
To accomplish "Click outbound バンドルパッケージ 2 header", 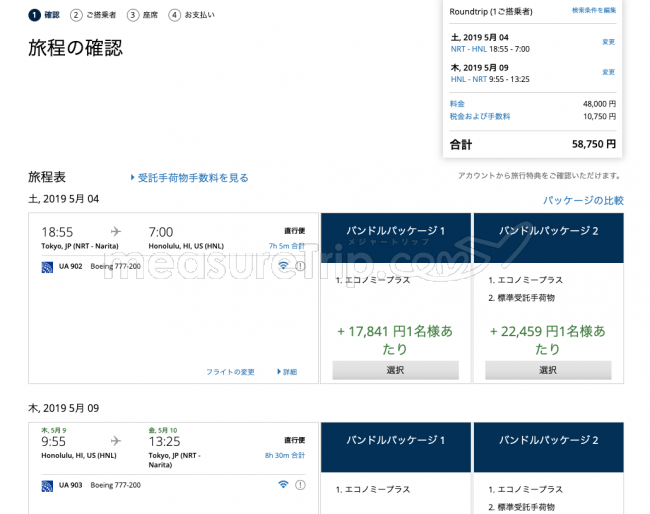I will 549,238.
